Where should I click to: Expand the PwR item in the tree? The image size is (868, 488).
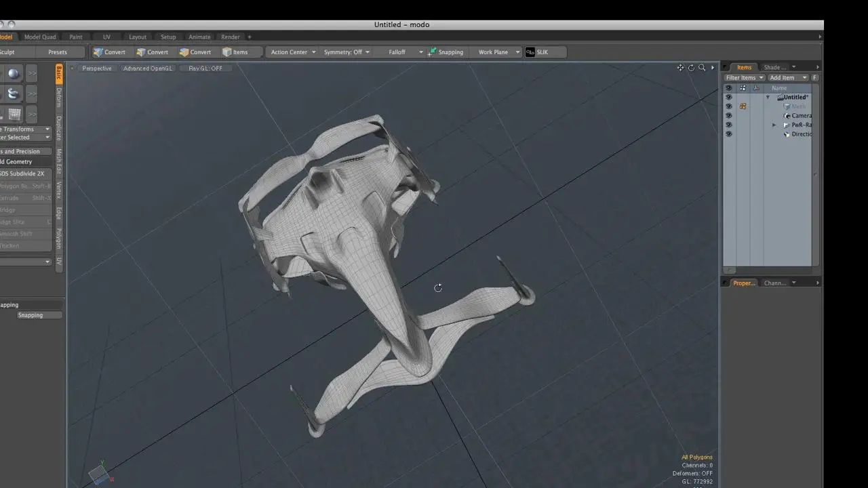[774, 125]
